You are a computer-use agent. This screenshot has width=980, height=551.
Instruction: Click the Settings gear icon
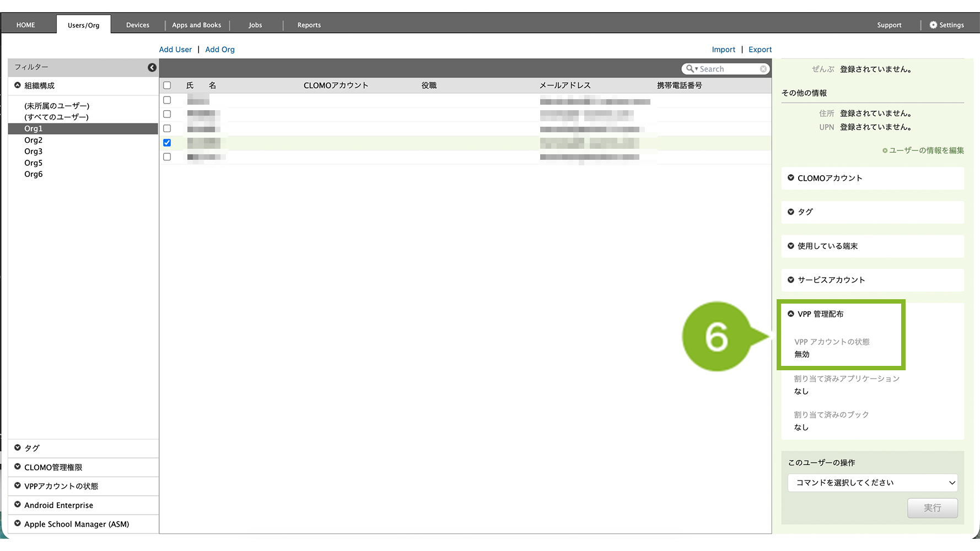coord(933,25)
